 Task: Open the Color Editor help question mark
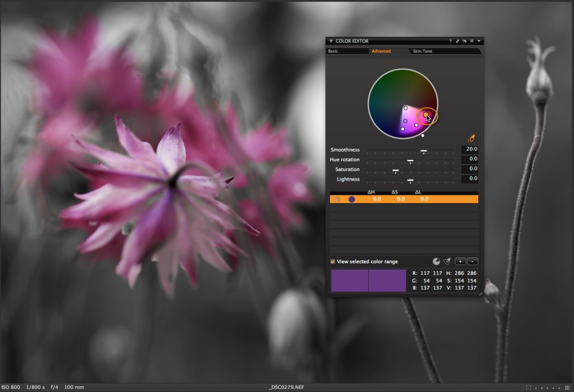[x=450, y=41]
